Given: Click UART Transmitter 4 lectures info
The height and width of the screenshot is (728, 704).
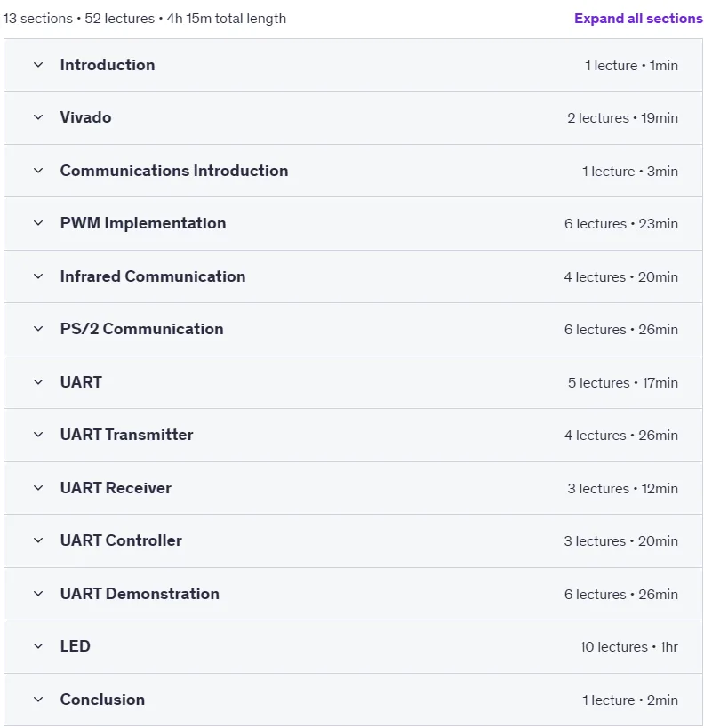Looking at the screenshot, I should point(620,436).
